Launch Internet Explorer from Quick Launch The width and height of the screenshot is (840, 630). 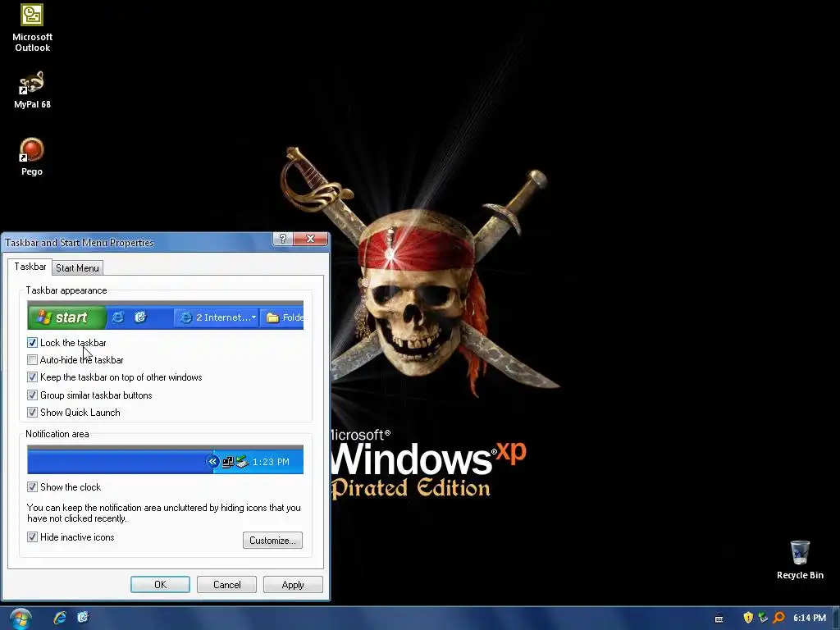coord(59,618)
